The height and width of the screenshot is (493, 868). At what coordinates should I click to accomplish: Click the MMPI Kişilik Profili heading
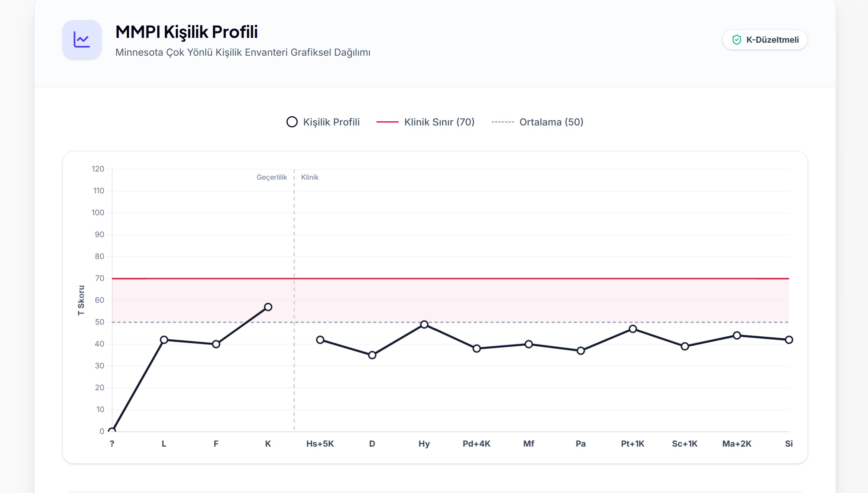click(187, 32)
